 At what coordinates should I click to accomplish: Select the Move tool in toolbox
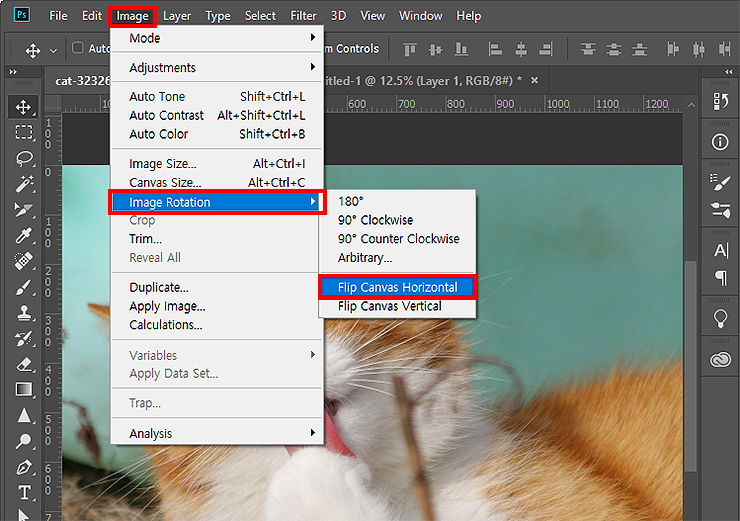click(23, 108)
